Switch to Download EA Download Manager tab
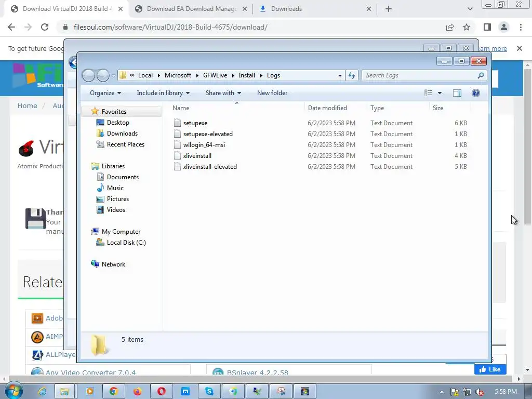 tap(192, 9)
